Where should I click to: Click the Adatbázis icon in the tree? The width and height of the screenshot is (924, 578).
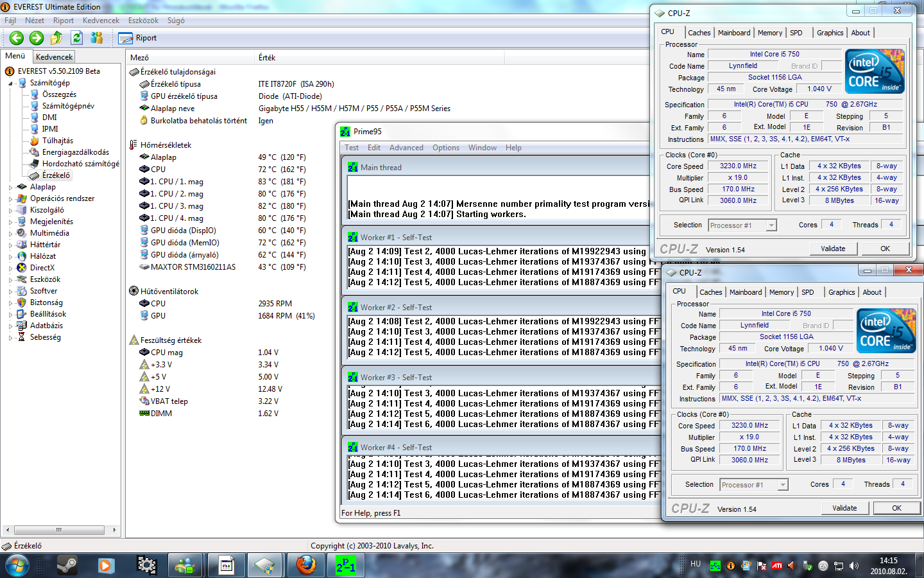coord(22,326)
